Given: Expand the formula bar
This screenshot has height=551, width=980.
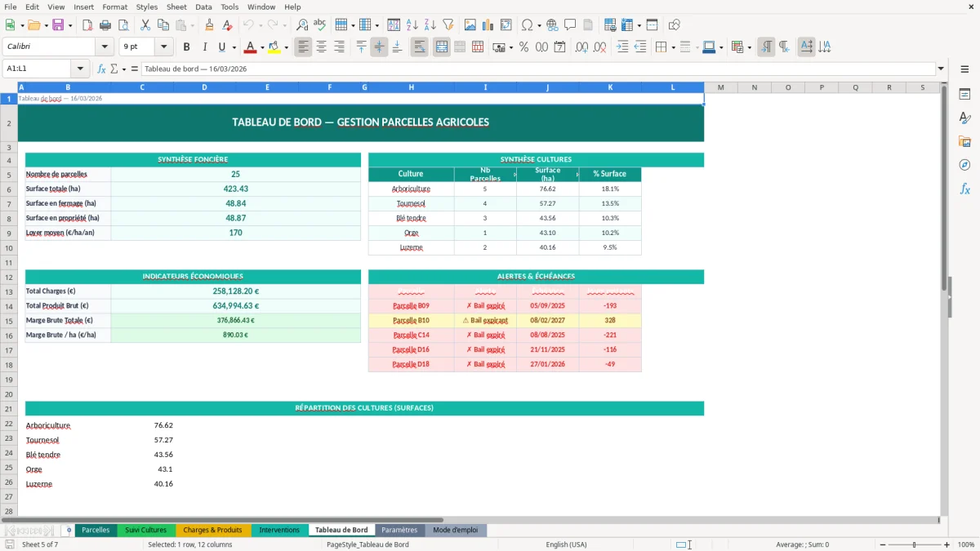Looking at the screenshot, I should click(942, 69).
